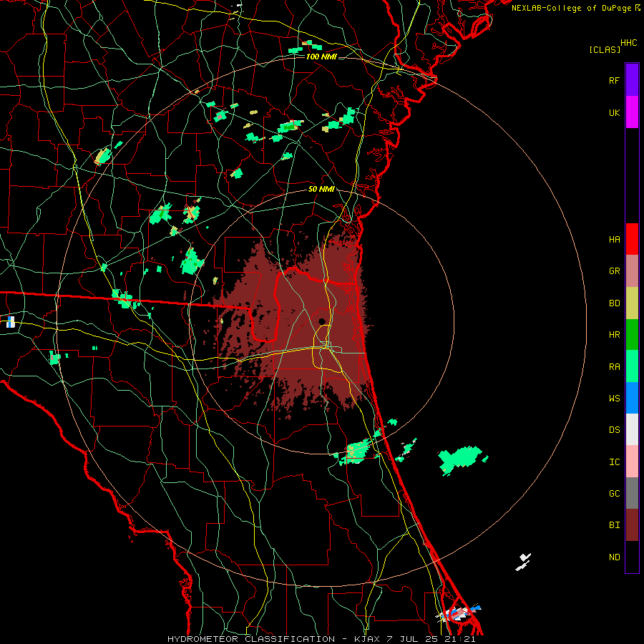Screen dimensions: 644x644
Task: Click the RF legend label
Action: pyautogui.click(x=614, y=80)
